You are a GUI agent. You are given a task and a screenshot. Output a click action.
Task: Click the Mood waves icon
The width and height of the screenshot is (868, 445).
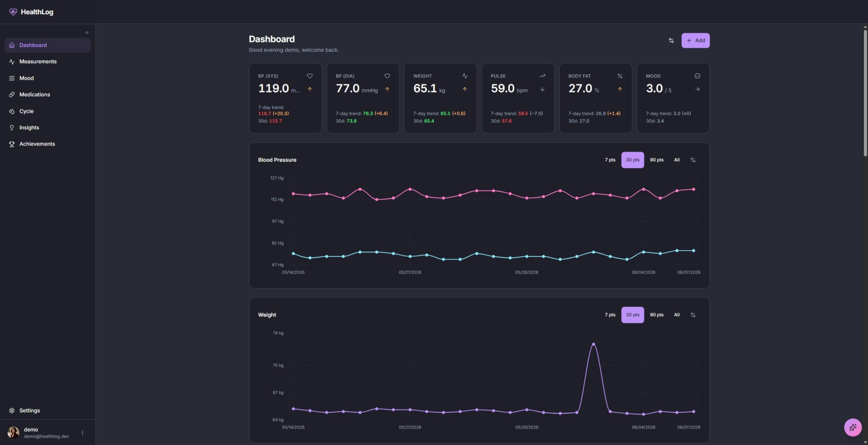point(12,78)
